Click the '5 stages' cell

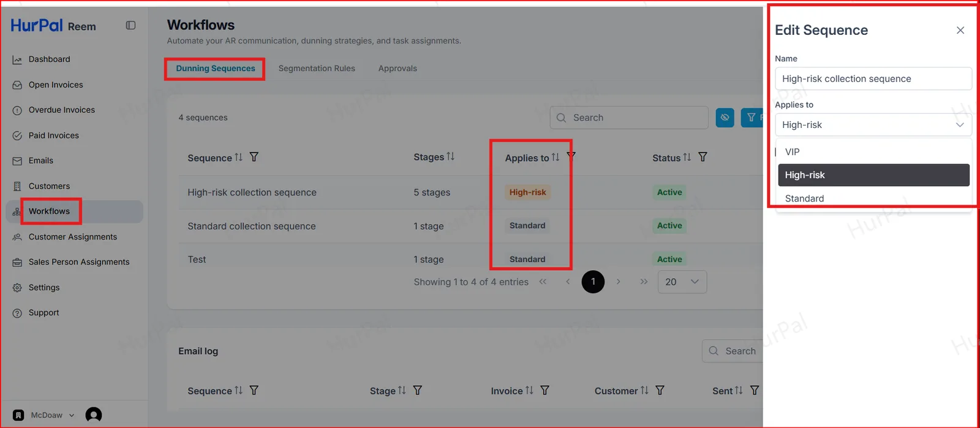432,192
